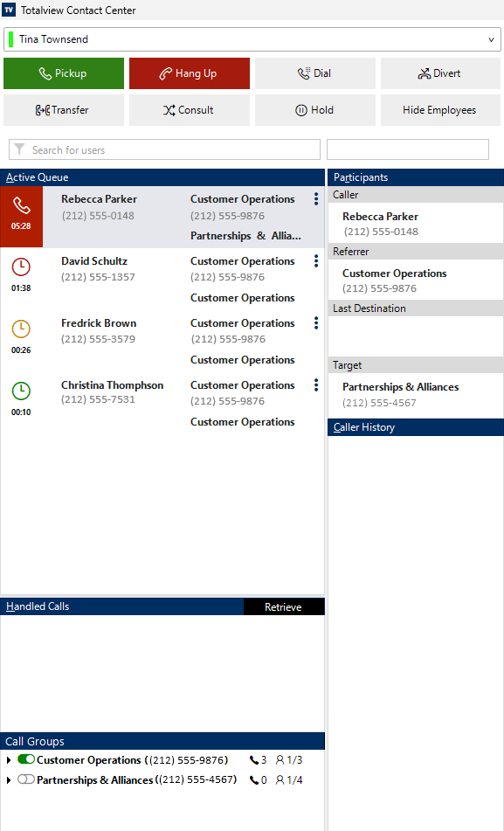Click the Caller History panel header
Image resolution: width=504 pixels, height=831 pixels.
point(416,427)
